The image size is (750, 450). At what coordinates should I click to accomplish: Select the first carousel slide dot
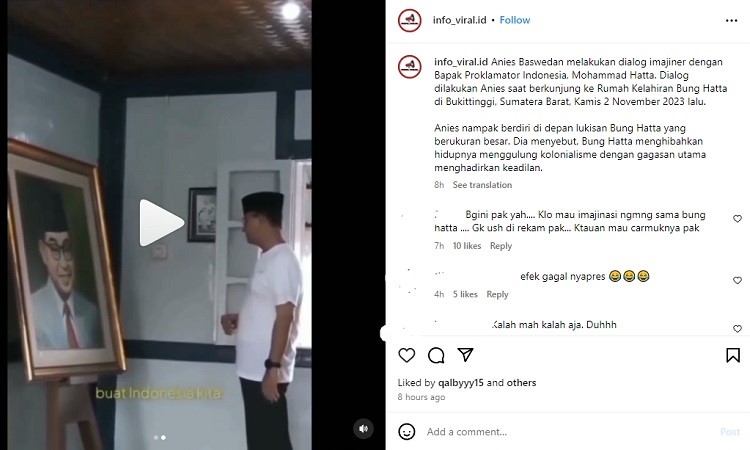point(155,438)
